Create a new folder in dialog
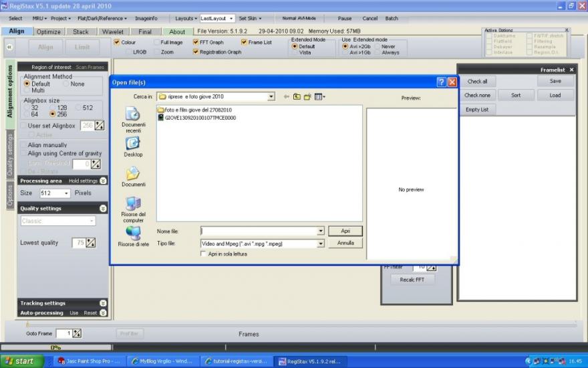The height and width of the screenshot is (368, 588). [307, 97]
